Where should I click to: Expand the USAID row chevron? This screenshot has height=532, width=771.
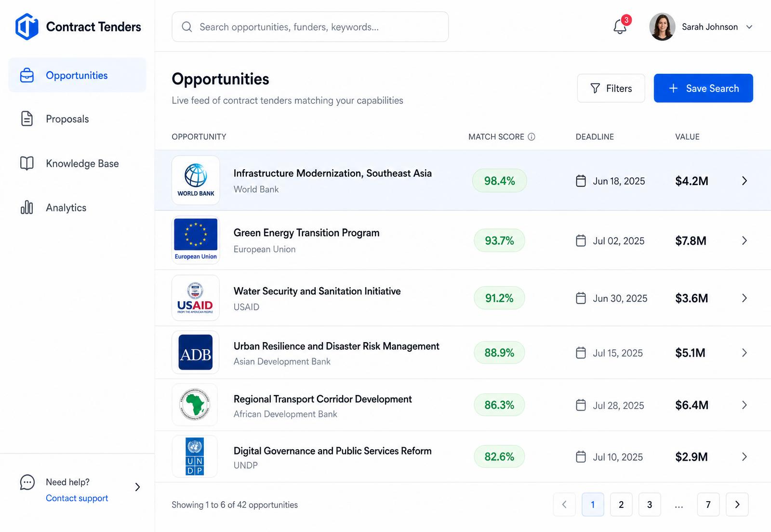click(x=744, y=298)
